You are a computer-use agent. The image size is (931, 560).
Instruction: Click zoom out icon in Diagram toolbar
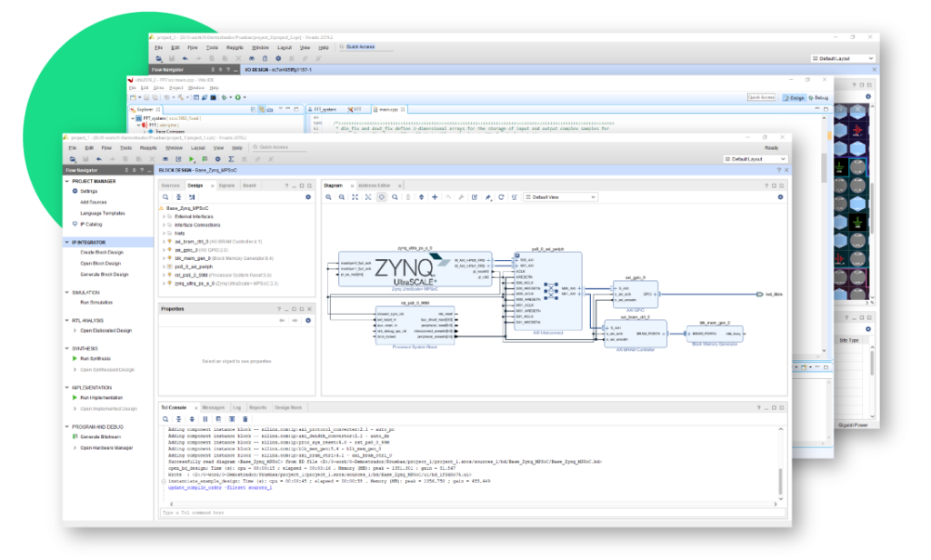[x=342, y=197]
